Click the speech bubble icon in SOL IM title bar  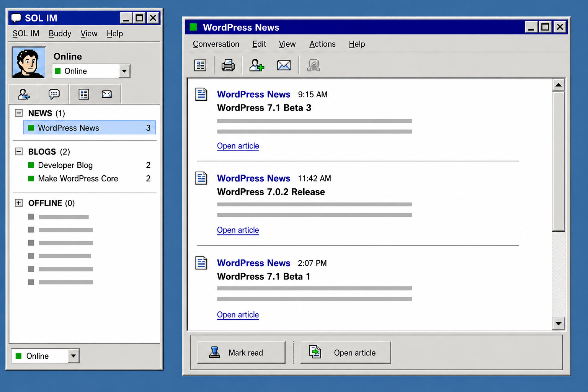click(x=16, y=18)
